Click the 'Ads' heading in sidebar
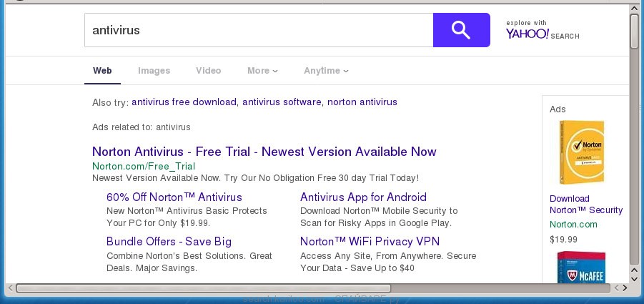This screenshot has width=644, height=304. [x=558, y=109]
